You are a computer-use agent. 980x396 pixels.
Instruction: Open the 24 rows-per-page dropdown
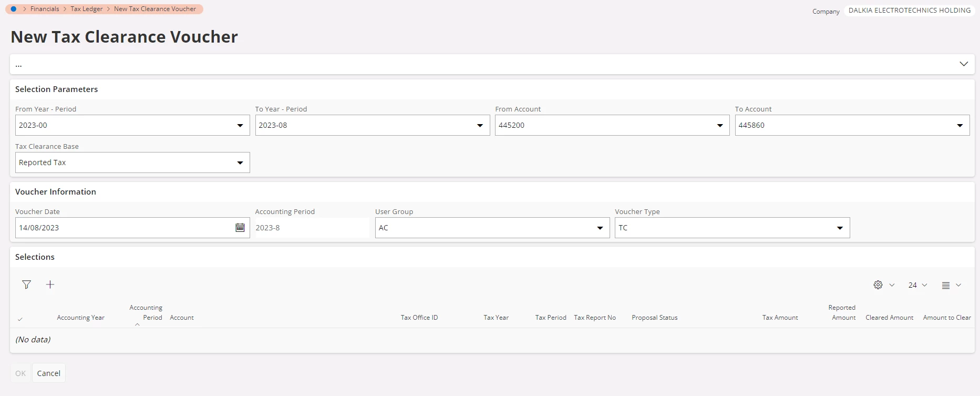click(x=917, y=285)
